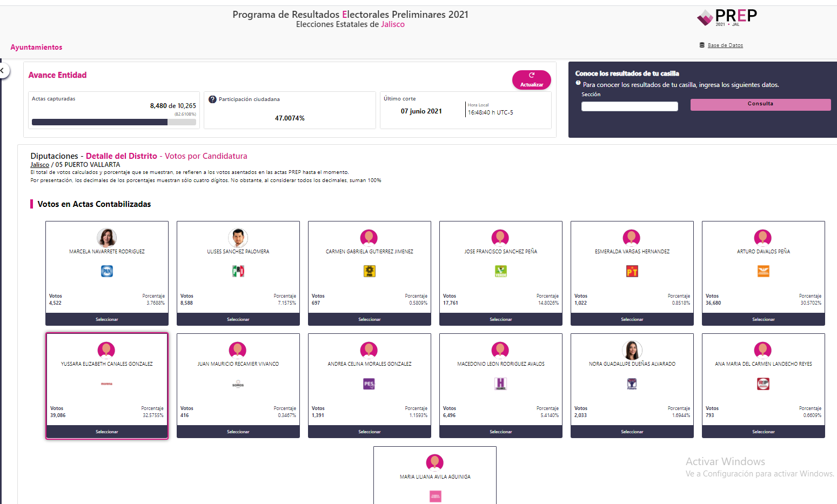This screenshot has width=837, height=504.
Task: Click the Consulta button
Action: 761,104
